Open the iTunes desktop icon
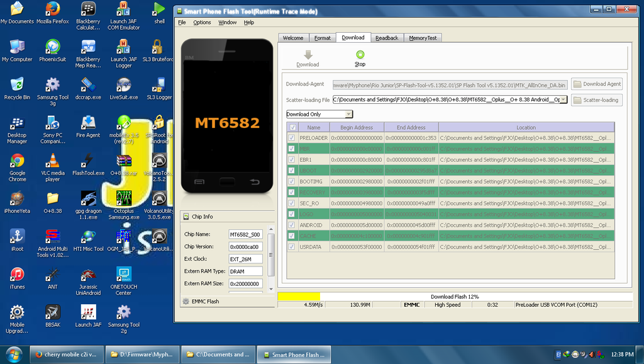Viewport: 644px width, 364px height. tap(17, 278)
